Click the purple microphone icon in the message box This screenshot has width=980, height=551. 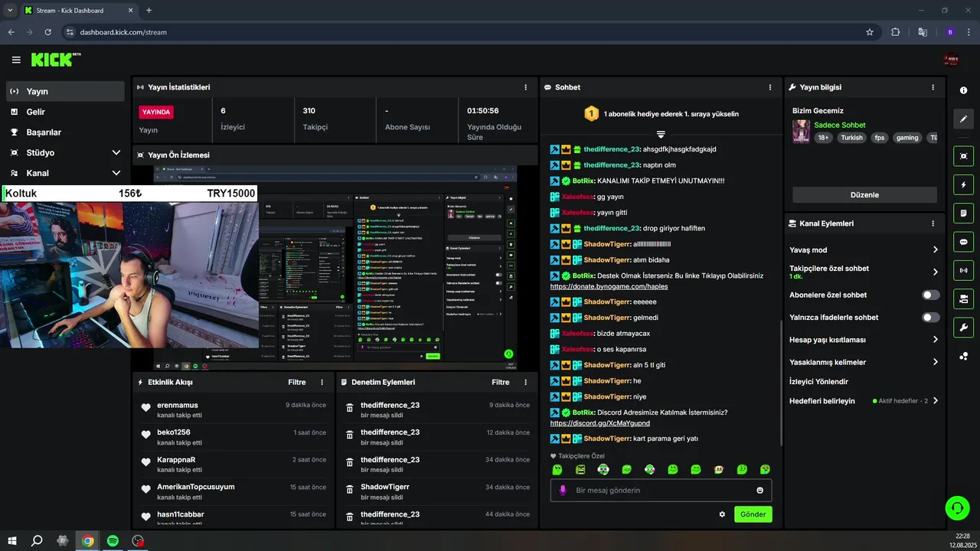click(x=563, y=491)
